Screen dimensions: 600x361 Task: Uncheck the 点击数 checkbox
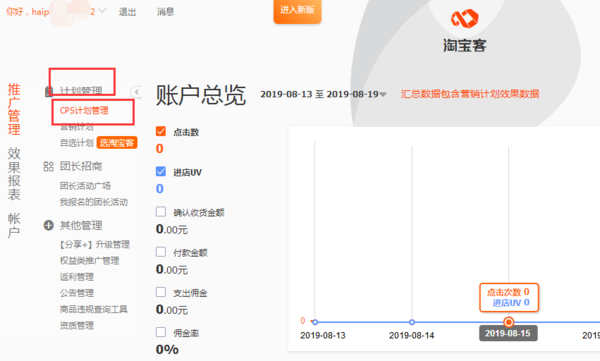(x=161, y=131)
